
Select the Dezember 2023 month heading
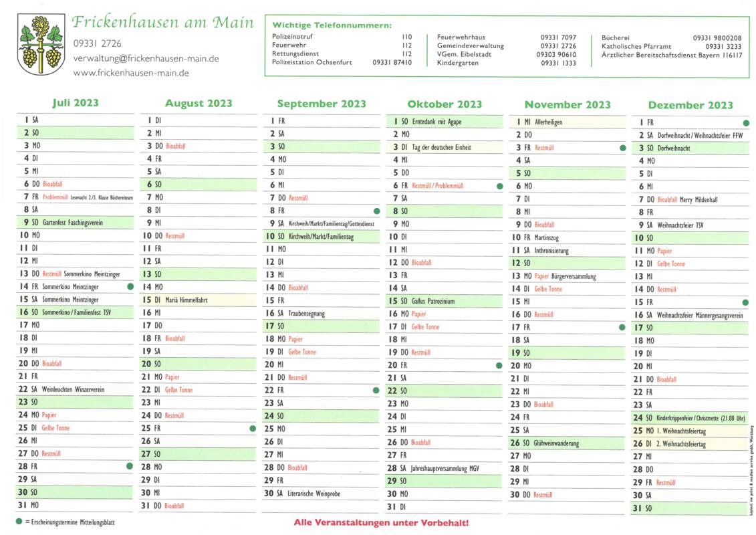(x=690, y=105)
